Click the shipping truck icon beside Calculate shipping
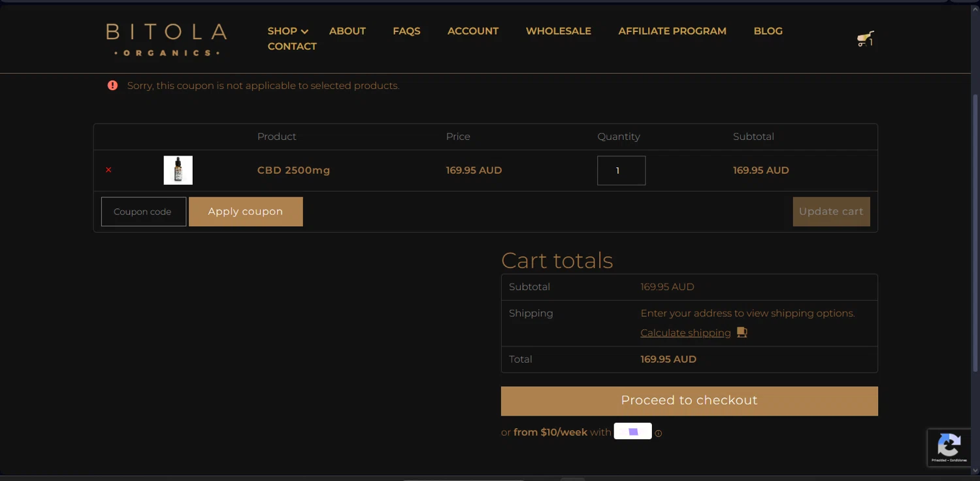Screen dimensions: 980x481 742,332
